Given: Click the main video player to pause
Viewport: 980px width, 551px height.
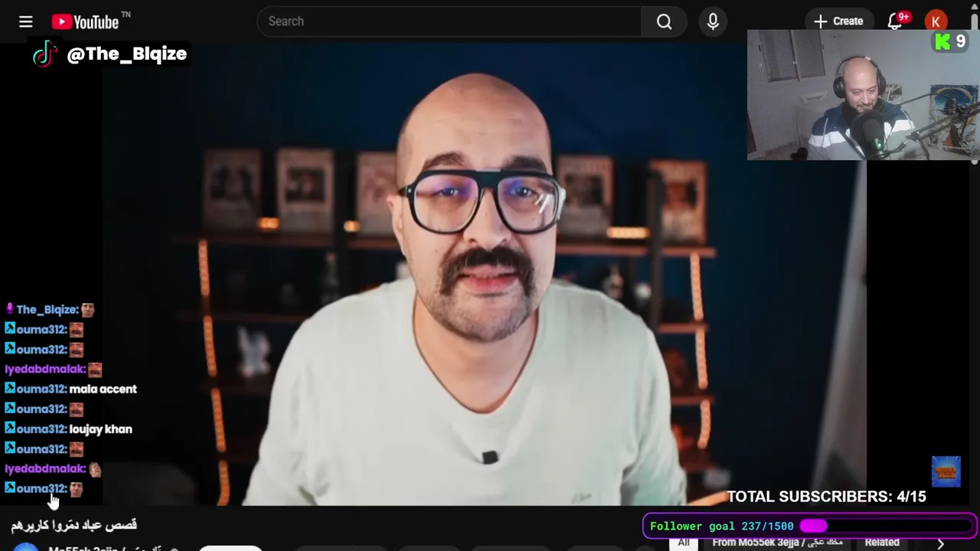Looking at the screenshot, I should tap(484, 275).
